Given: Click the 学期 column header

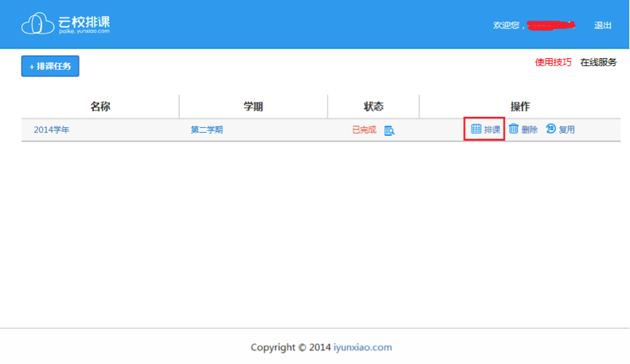Looking at the screenshot, I should pos(253,107).
